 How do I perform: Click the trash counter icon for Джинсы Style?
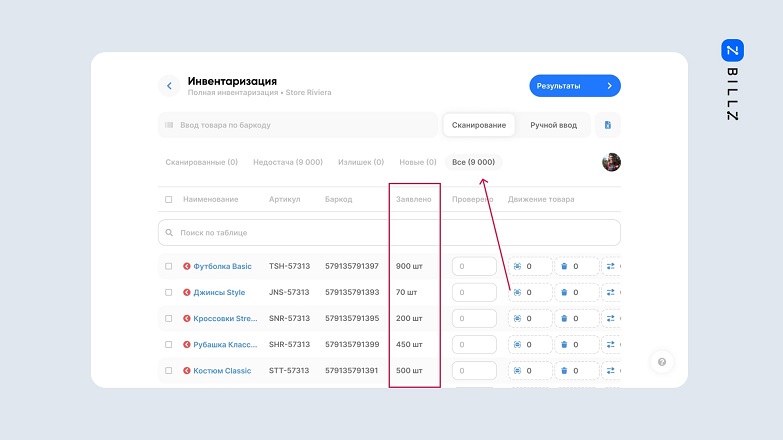tap(564, 292)
